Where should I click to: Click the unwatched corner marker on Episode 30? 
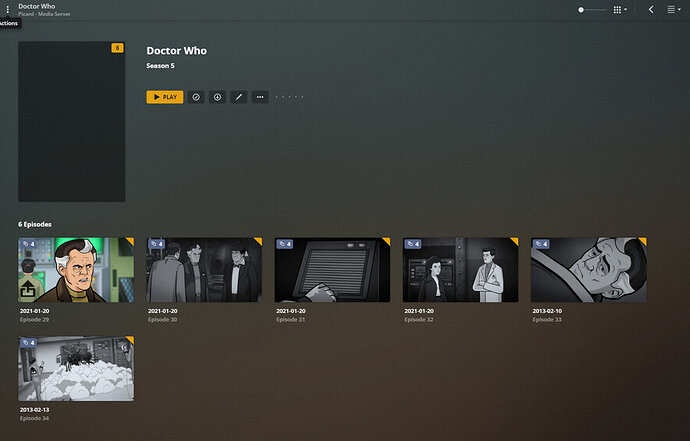[259, 241]
